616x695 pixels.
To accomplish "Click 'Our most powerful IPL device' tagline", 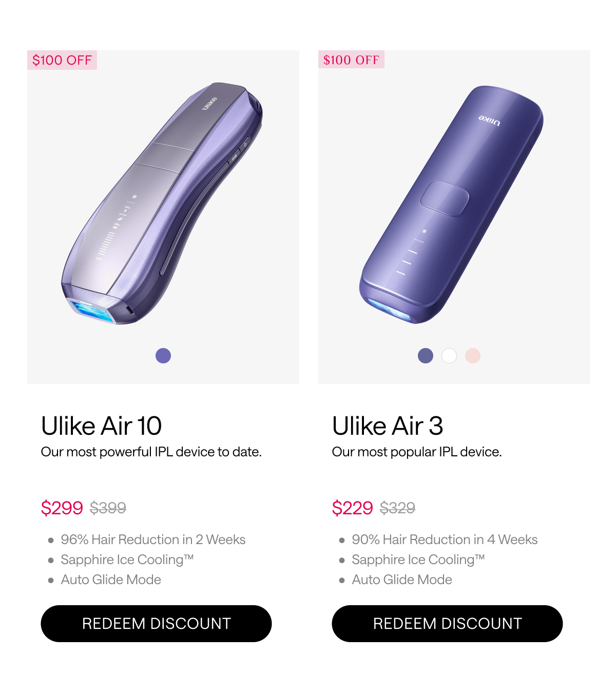I will [151, 452].
